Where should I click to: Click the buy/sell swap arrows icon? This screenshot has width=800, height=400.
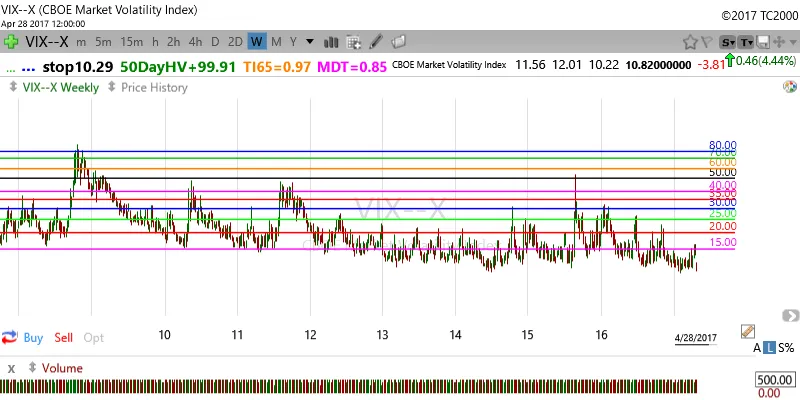[9, 337]
